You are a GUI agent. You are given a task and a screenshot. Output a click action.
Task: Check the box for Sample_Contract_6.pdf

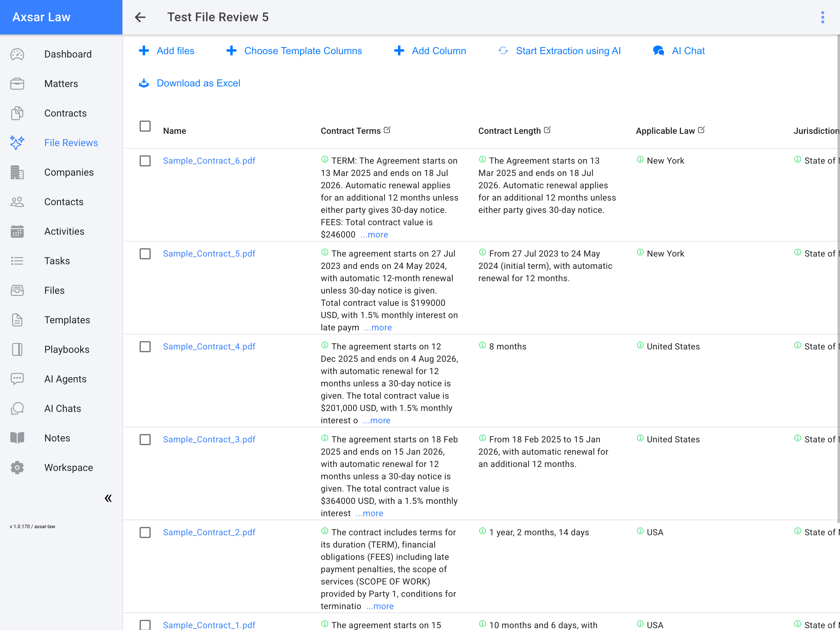pyautogui.click(x=145, y=161)
